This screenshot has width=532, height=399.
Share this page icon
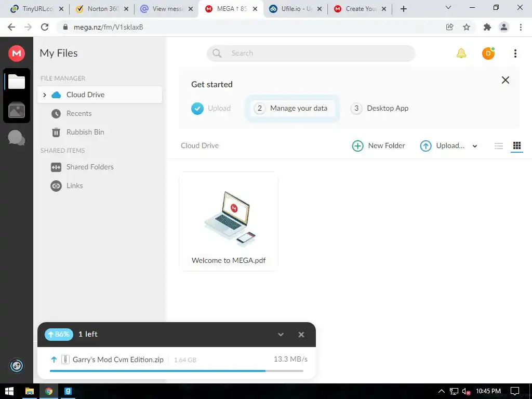pyautogui.click(x=449, y=27)
